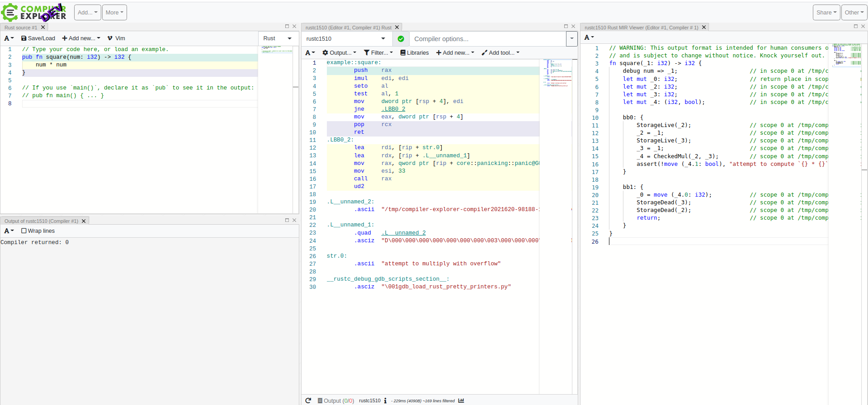Click the 'imul edi, edi' assembly line

[433, 78]
